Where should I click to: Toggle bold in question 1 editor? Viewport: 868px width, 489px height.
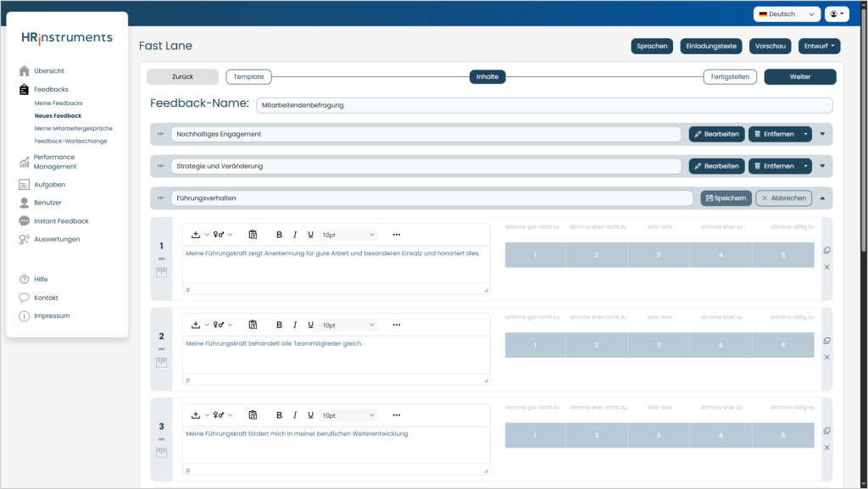coord(279,235)
